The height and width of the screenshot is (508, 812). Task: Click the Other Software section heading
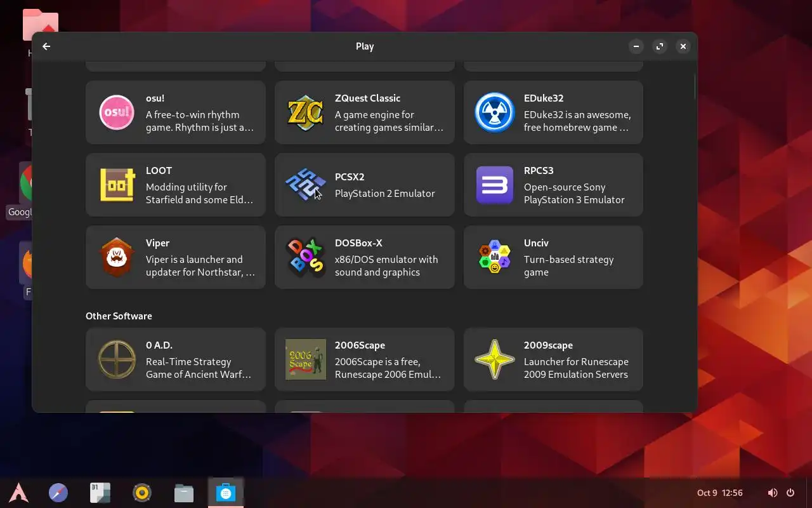119,316
